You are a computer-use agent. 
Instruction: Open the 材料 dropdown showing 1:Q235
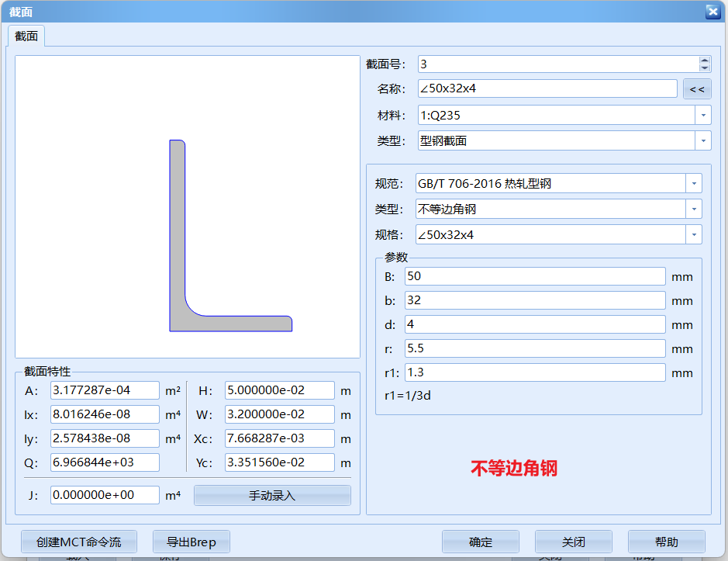(704, 114)
